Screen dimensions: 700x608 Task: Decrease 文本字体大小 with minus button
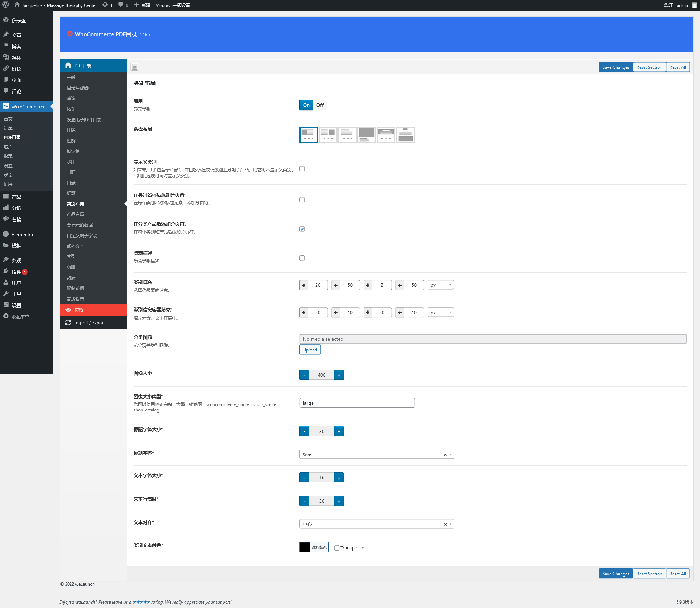(x=304, y=478)
